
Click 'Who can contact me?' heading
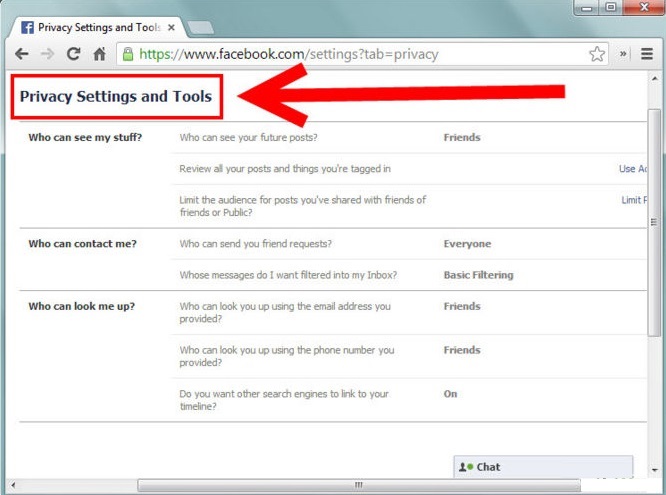point(82,244)
